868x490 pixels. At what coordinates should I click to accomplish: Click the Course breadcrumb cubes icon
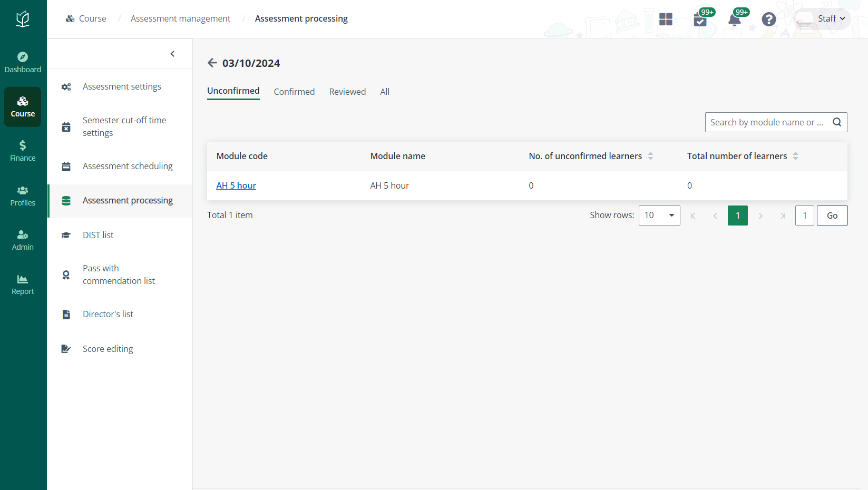(x=70, y=18)
